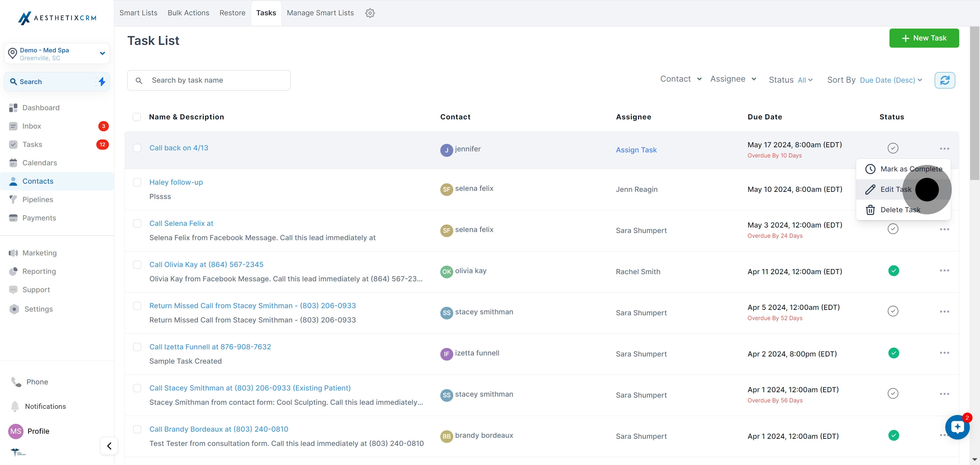Collapse the sidebar with the left chevron
The width and height of the screenshot is (980, 465).
tap(109, 446)
